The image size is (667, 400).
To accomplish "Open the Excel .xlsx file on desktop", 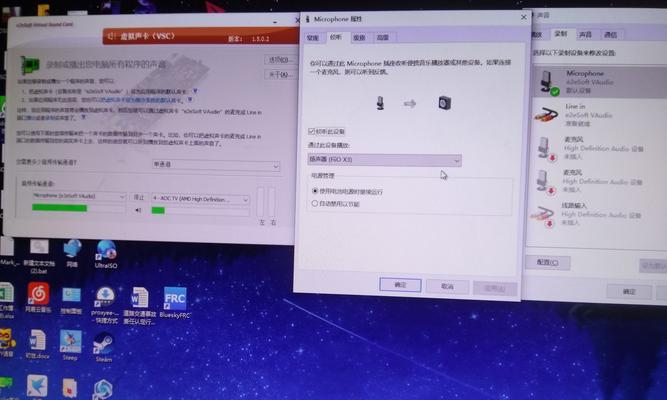I will 7,300.
